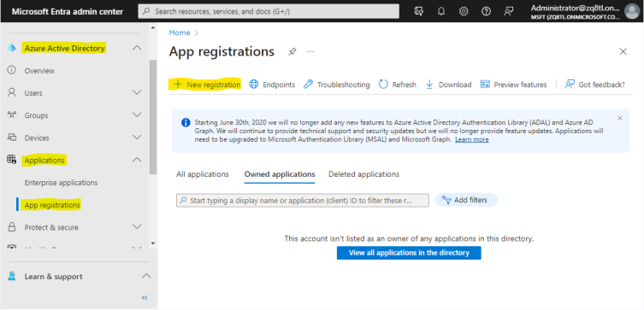Click New registration

207,85
